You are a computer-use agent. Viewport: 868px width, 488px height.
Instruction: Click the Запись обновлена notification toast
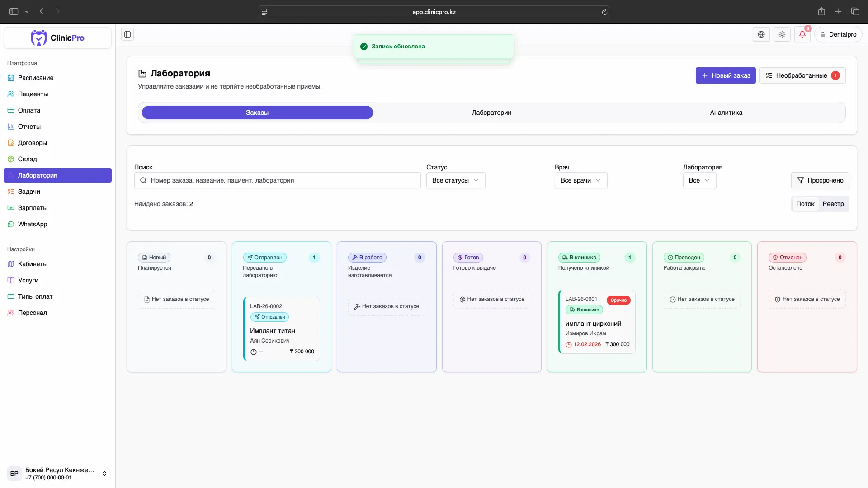pyautogui.click(x=434, y=47)
